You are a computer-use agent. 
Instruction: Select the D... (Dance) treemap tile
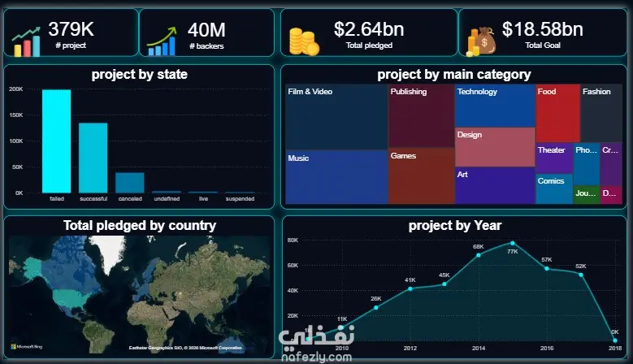611,195
